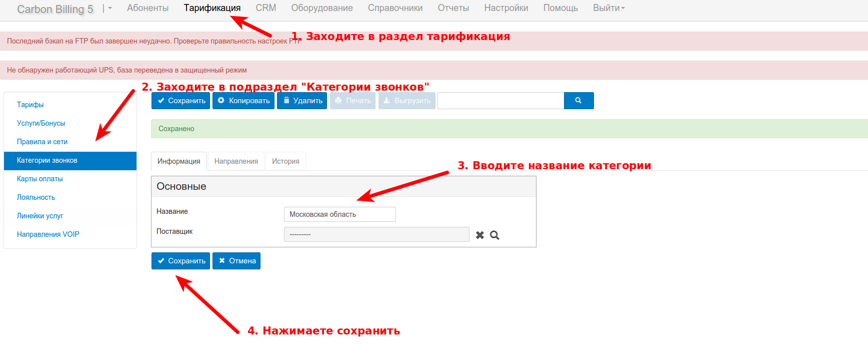868x346 pixels.
Task: Clear the Поставщик field with X icon
Action: pos(480,235)
